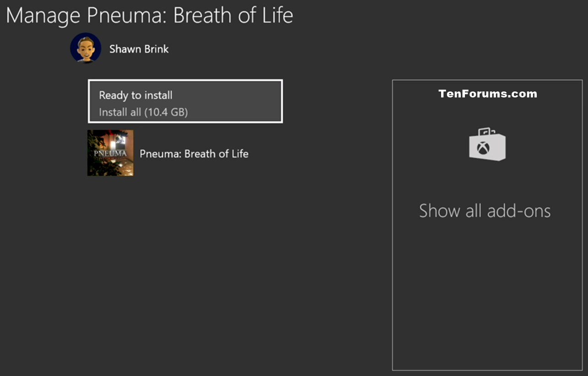Choose Install all (10.4 GB)
This screenshot has width=588, height=376.
coord(143,112)
